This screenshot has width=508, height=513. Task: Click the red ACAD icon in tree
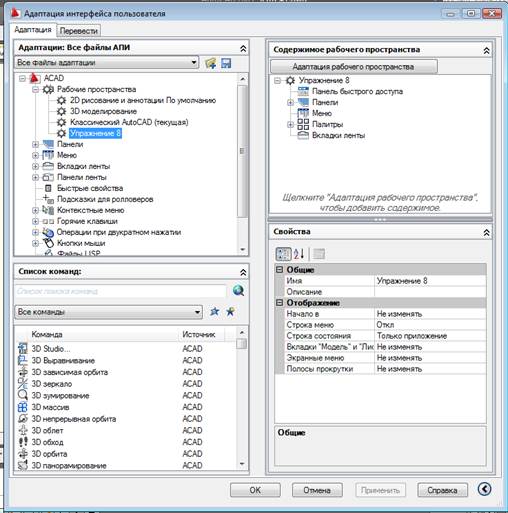(x=34, y=78)
